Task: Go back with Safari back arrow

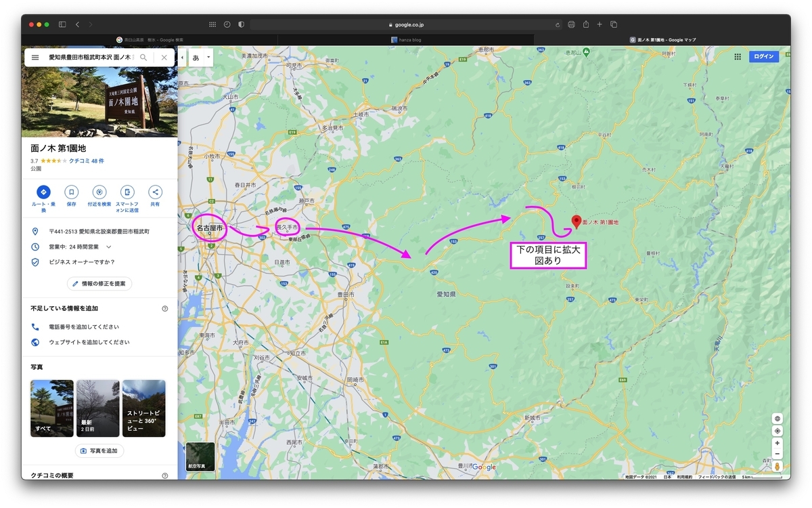Action: click(x=77, y=24)
